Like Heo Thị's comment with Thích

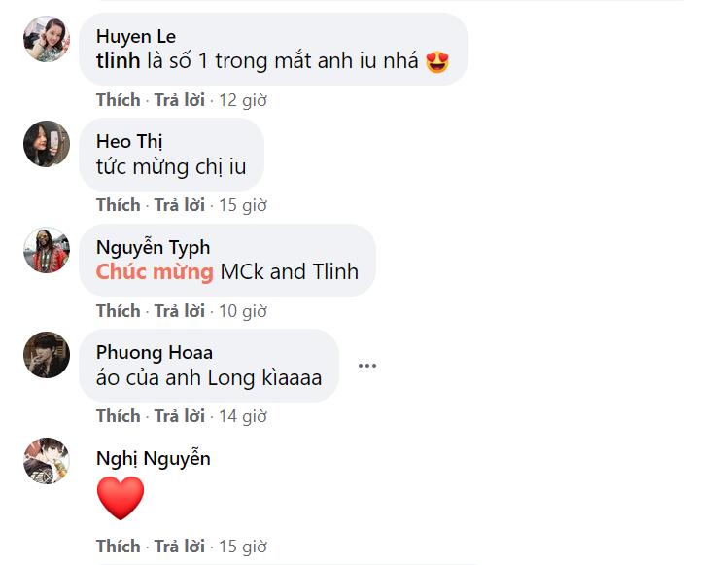pyautogui.click(x=118, y=205)
